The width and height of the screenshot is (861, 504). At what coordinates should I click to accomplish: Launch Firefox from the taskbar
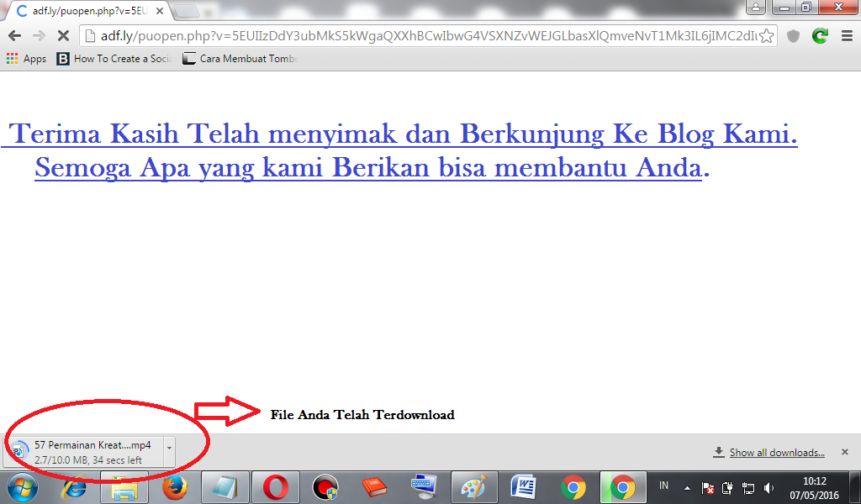coord(174,487)
